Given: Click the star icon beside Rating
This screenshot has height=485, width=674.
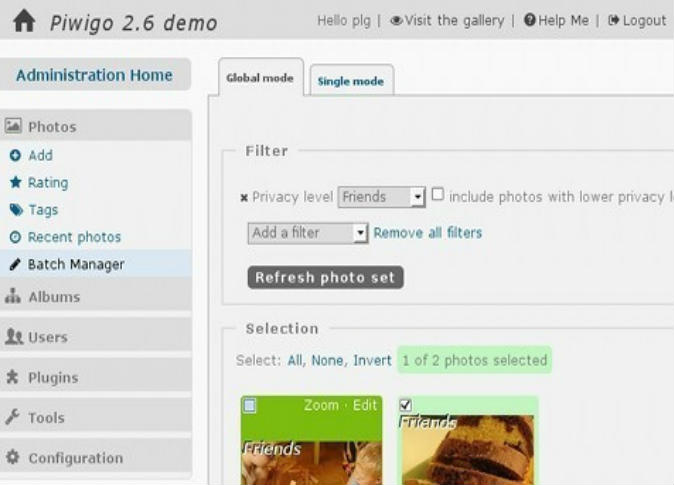Looking at the screenshot, I should (x=15, y=183).
